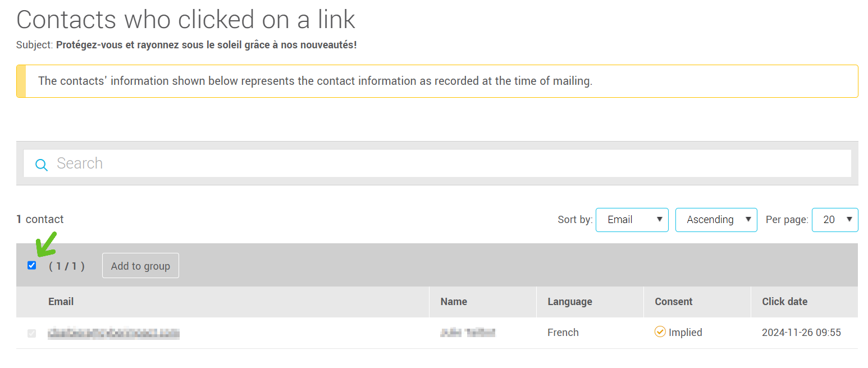Click the Language column header
Screen dimensions: 868x368
click(x=569, y=302)
